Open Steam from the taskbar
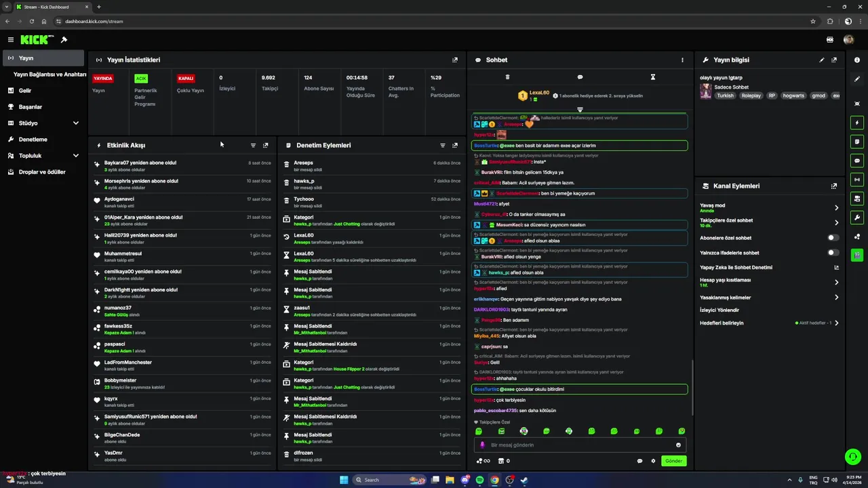Viewport: 868px width, 488px height. click(x=524, y=480)
